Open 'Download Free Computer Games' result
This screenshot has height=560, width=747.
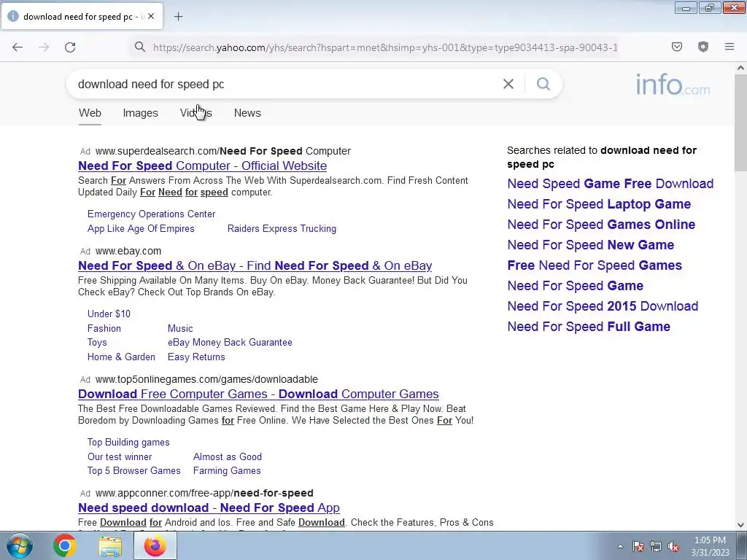258,394
